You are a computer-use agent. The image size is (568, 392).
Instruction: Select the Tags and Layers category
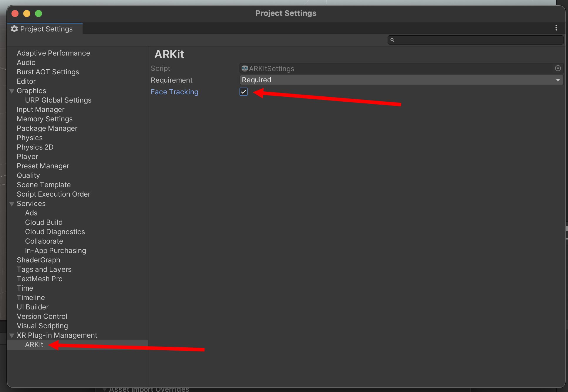tap(44, 269)
